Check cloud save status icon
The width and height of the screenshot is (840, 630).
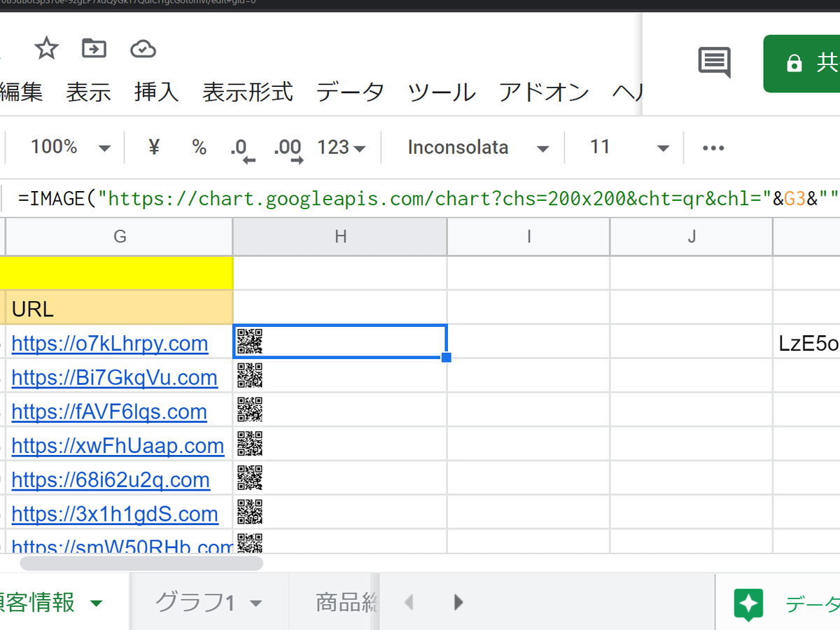tap(143, 48)
